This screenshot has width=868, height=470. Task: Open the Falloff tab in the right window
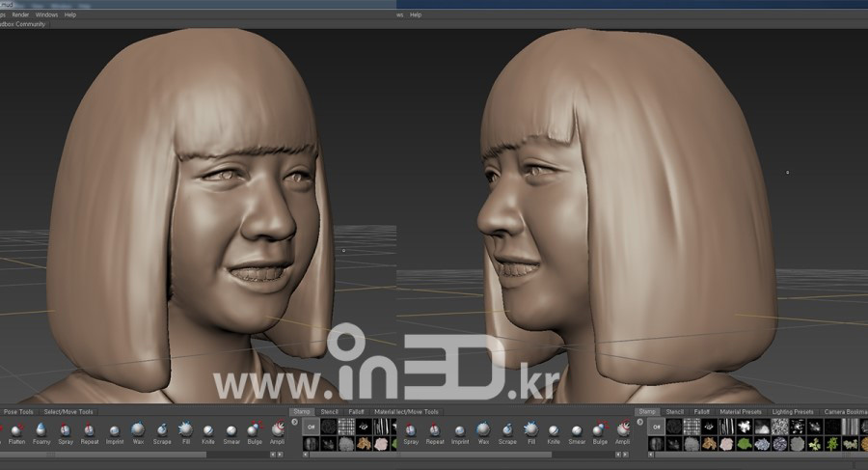point(702,412)
